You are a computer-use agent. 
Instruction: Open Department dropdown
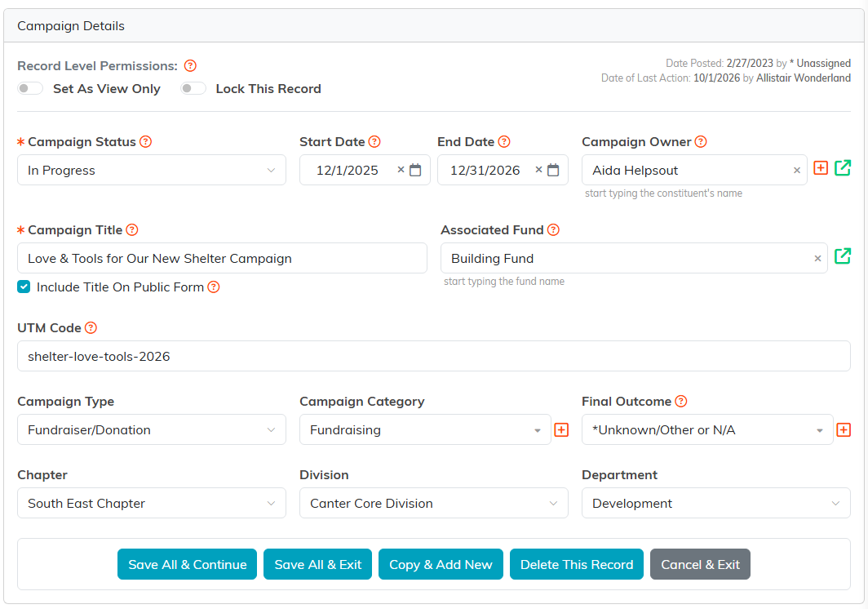[716, 503]
